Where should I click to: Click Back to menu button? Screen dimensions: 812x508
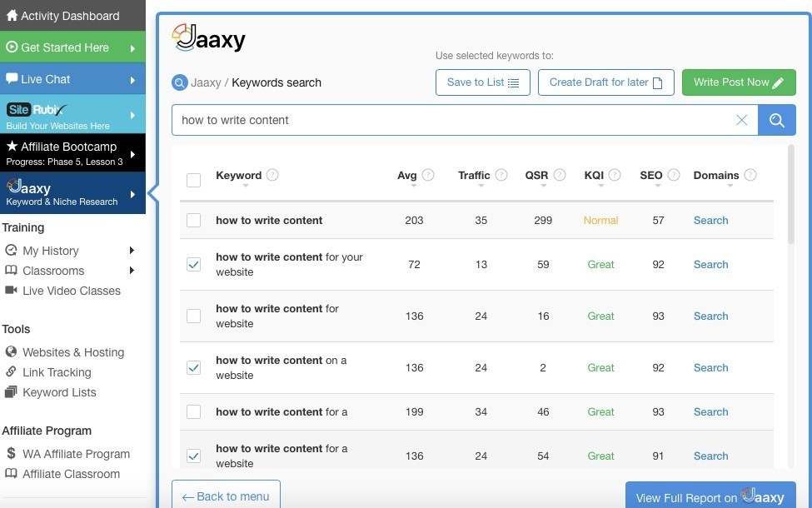click(x=226, y=494)
